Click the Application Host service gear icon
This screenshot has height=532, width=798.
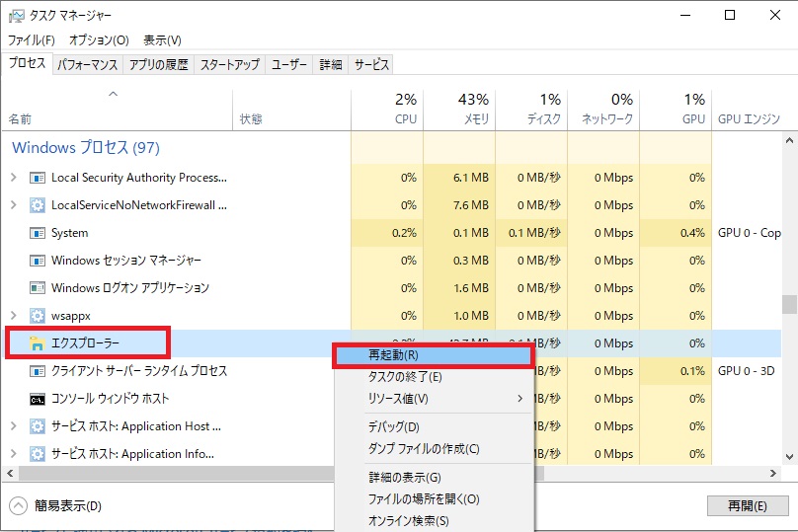tap(38, 426)
